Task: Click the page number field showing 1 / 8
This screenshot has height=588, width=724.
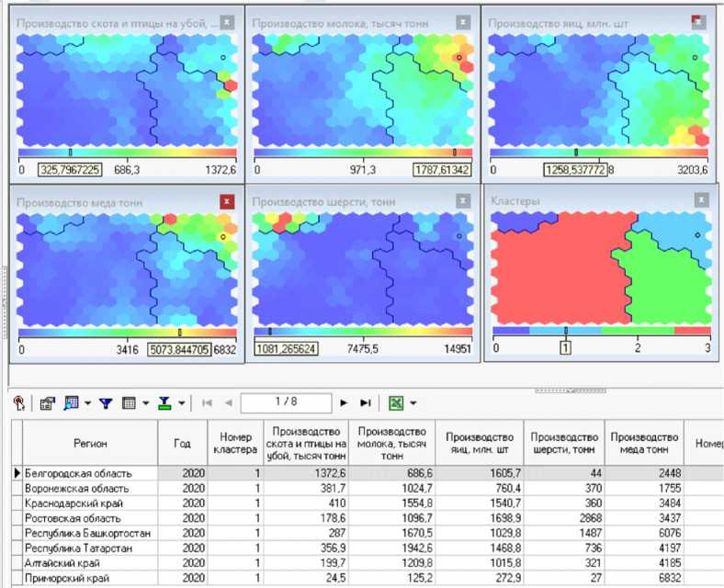Action: 288,402
